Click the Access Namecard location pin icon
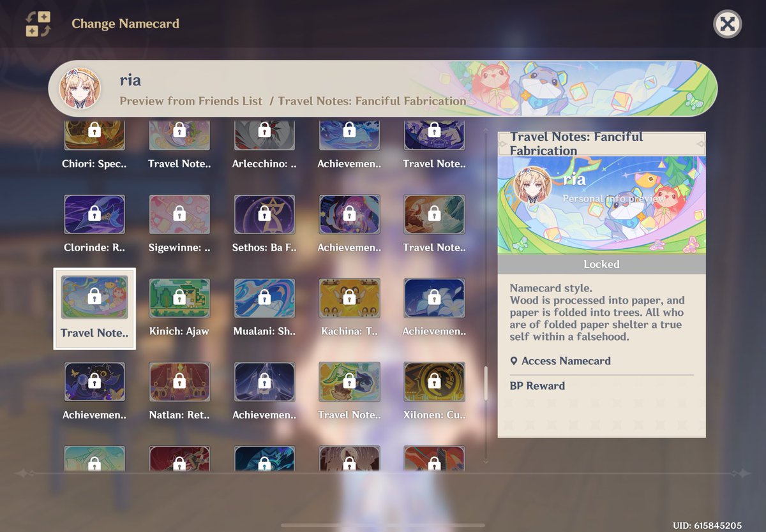The image size is (766, 532). (x=514, y=361)
